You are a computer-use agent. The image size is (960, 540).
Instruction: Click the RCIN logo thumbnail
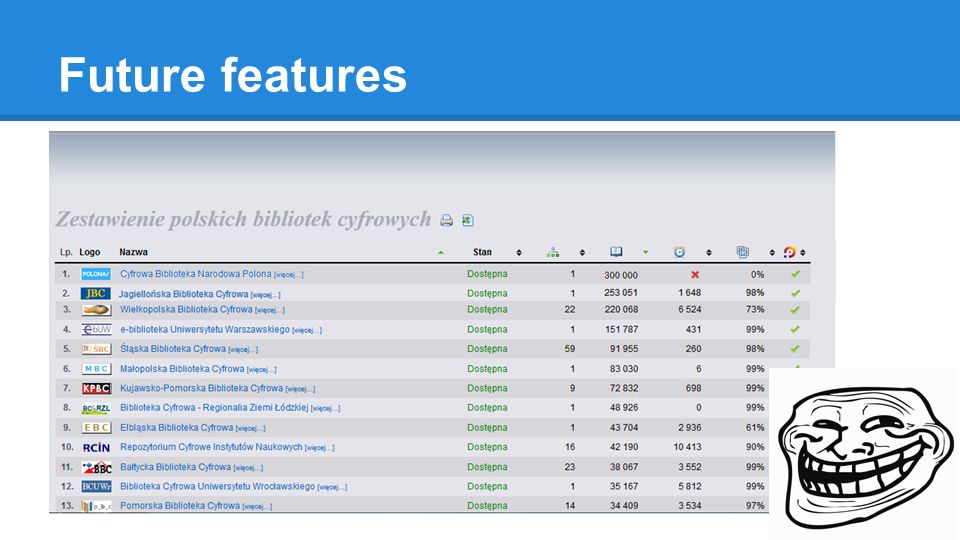tap(96, 448)
